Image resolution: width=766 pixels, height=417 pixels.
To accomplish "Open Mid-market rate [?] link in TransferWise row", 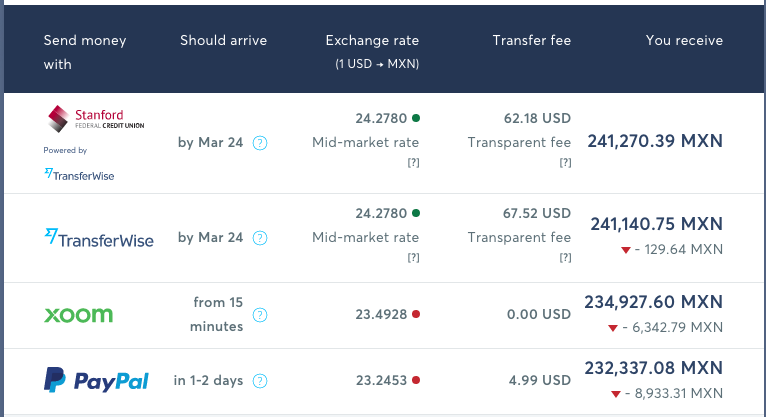I will pos(413,258).
